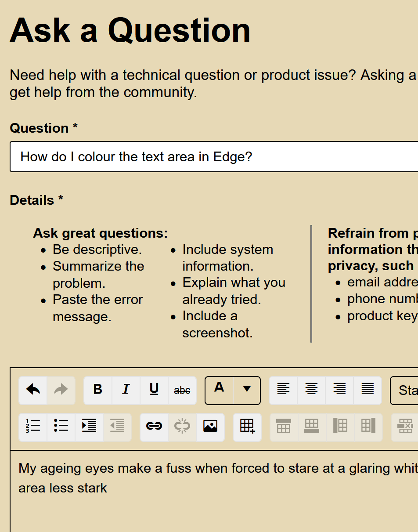Viewport: 418px width, 532px height.
Task: Center-align the text
Action: click(311, 390)
